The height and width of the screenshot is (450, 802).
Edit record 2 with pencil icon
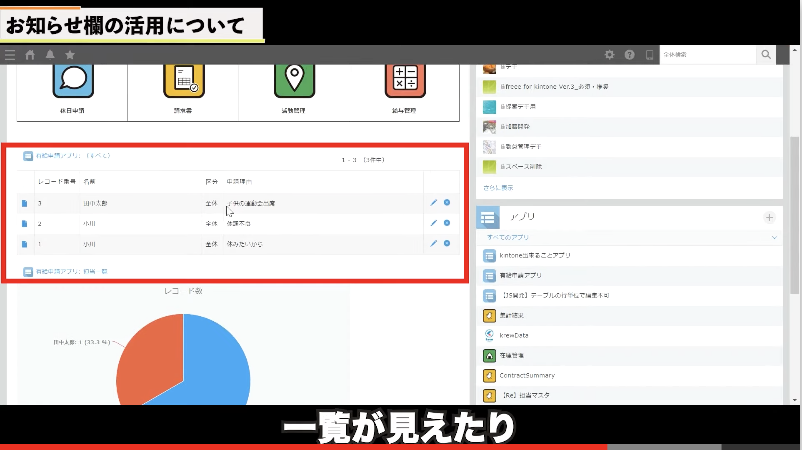pos(433,223)
